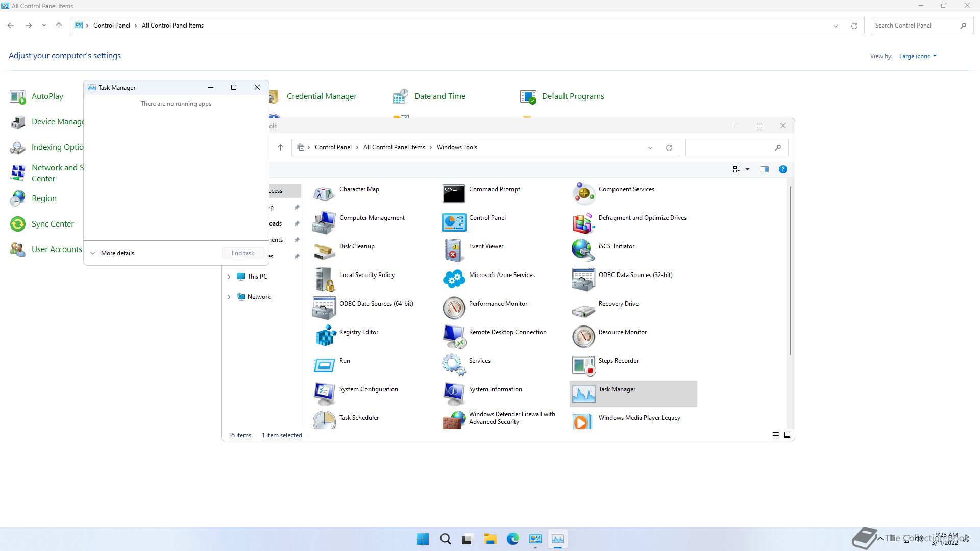980x551 pixels.
Task: Click Control Panel breadcrumb in main window
Action: 111,26
